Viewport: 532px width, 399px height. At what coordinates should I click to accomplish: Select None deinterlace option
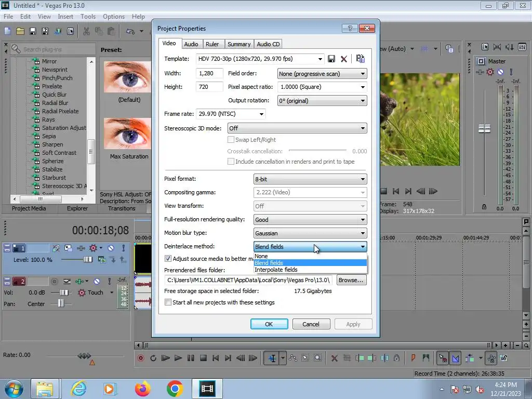(x=310, y=256)
